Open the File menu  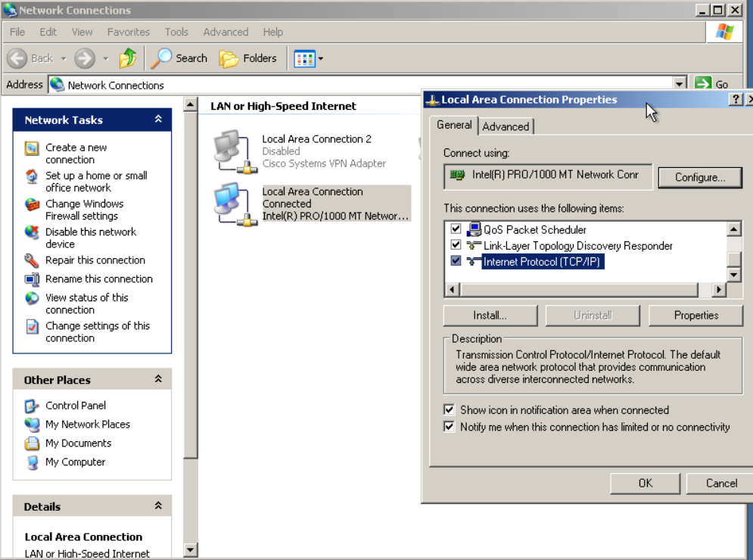point(17,33)
